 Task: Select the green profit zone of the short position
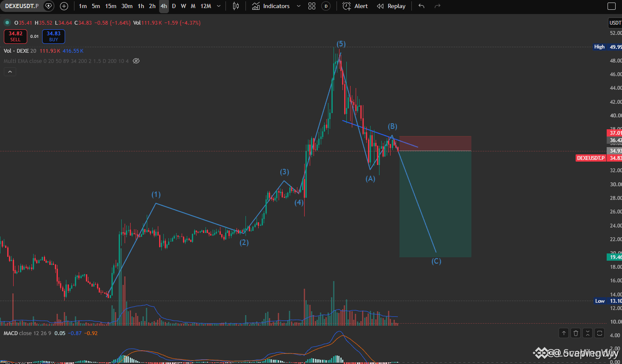pyautogui.click(x=435, y=204)
